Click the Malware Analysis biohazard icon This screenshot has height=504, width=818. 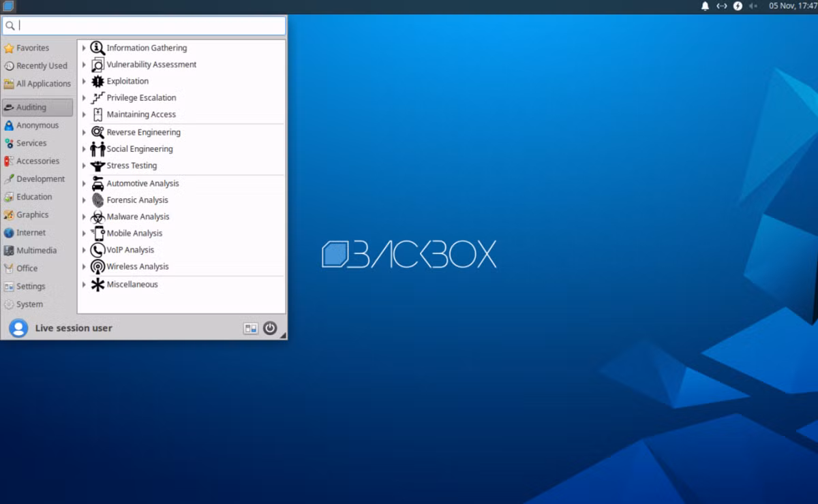pos(97,217)
